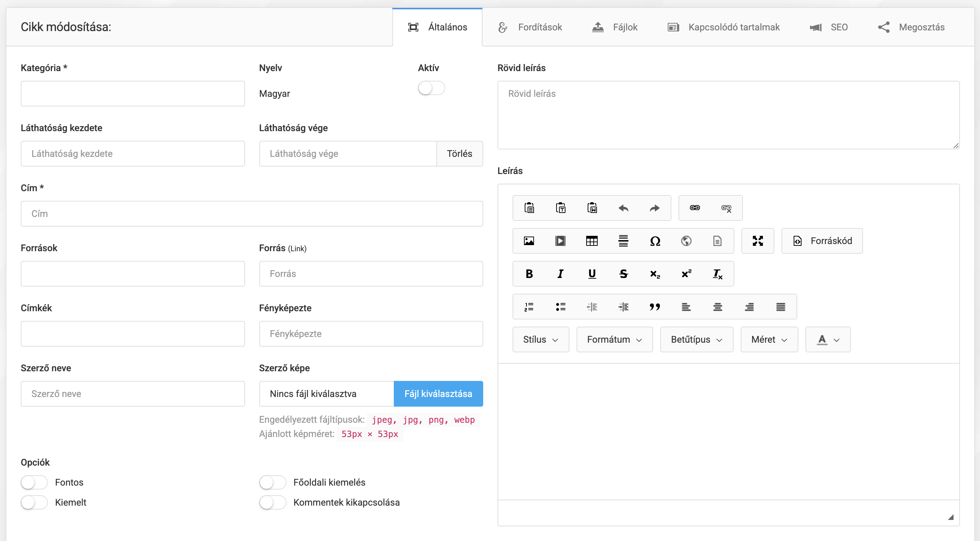Toggle the Aktív switch
The width and height of the screenshot is (980, 541).
tap(431, 88)
